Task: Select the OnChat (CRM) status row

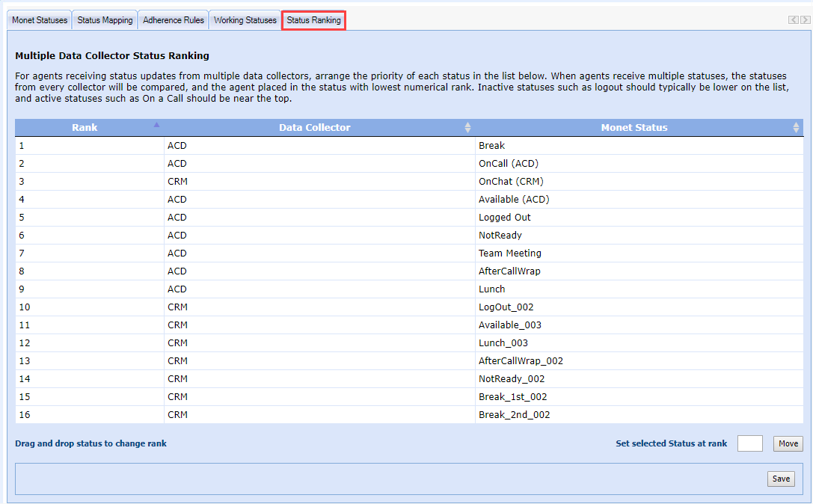Action: pos(511,182)
